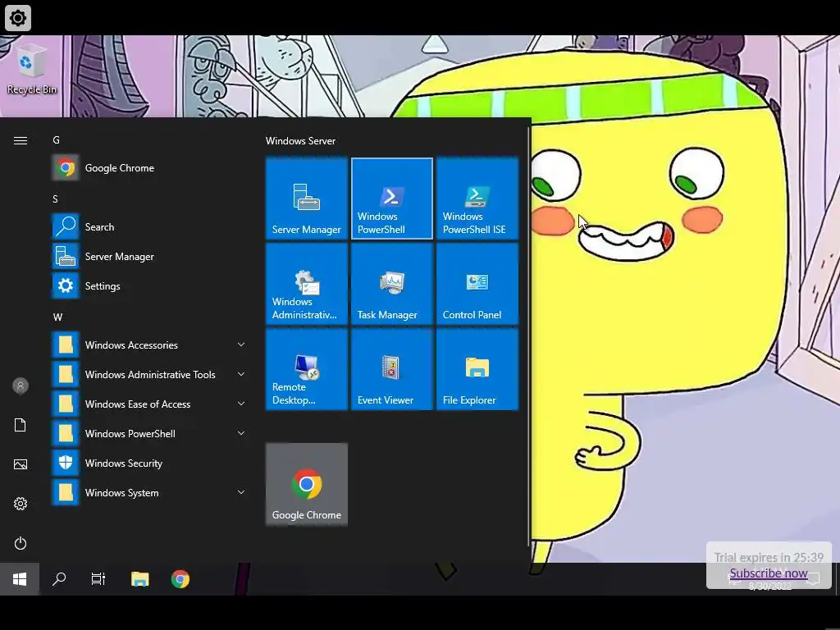Expand Windows System folder chevron

click(x=241, y=492)
